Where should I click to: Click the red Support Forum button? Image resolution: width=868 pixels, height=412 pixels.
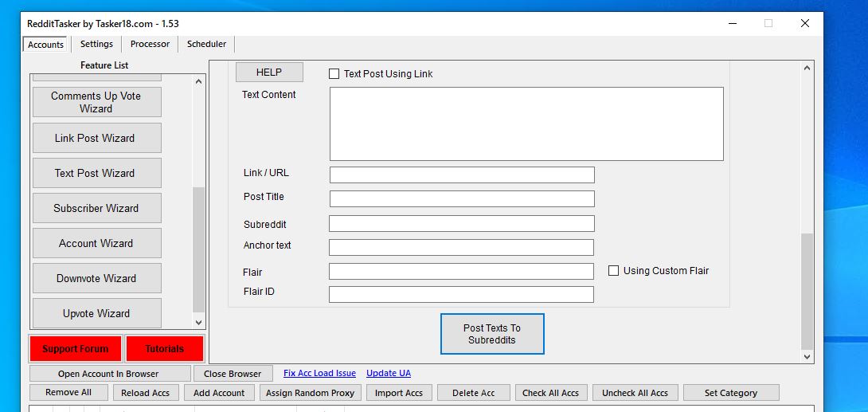pyautogui.click(x=76, y=349)
